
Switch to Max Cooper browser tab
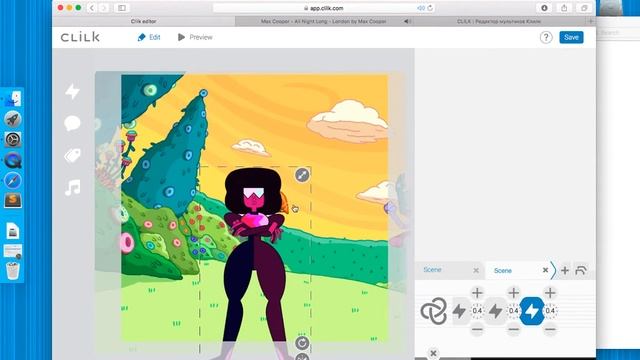[x=323, y=21]
